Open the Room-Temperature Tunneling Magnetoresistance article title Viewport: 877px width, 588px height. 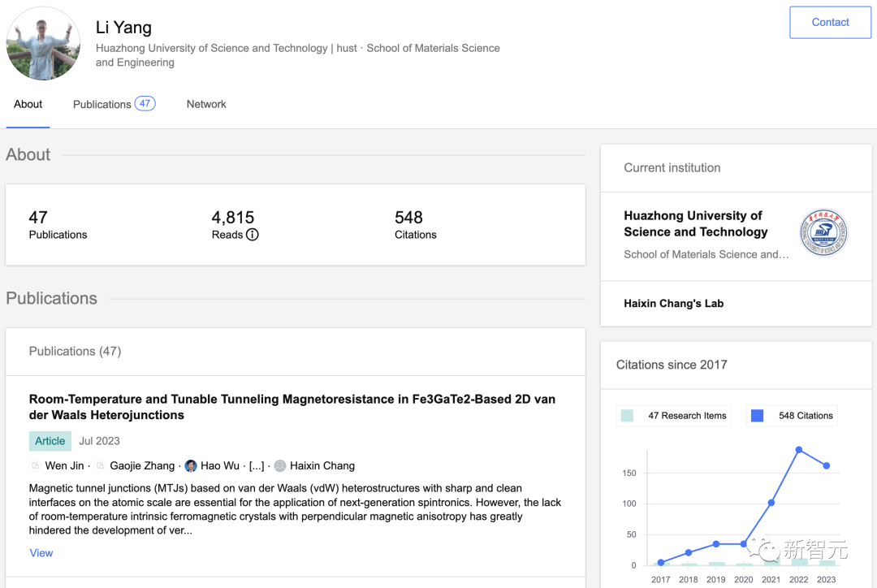[292, 407]
